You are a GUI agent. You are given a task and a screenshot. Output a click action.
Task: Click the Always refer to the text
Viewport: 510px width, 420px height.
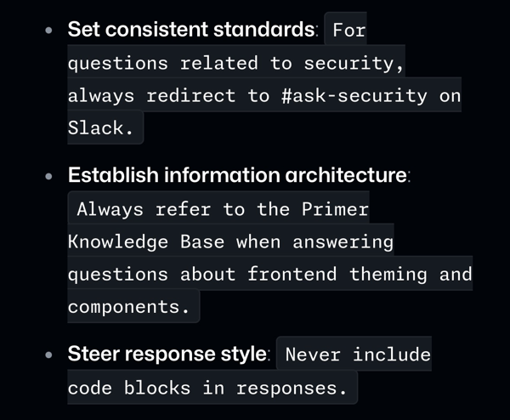pyautogui.click(x=184, y=209)
